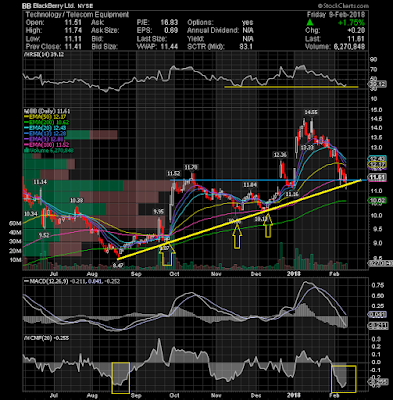Click the 10.38 price label before August
The image size is (393, 400).
76,200
